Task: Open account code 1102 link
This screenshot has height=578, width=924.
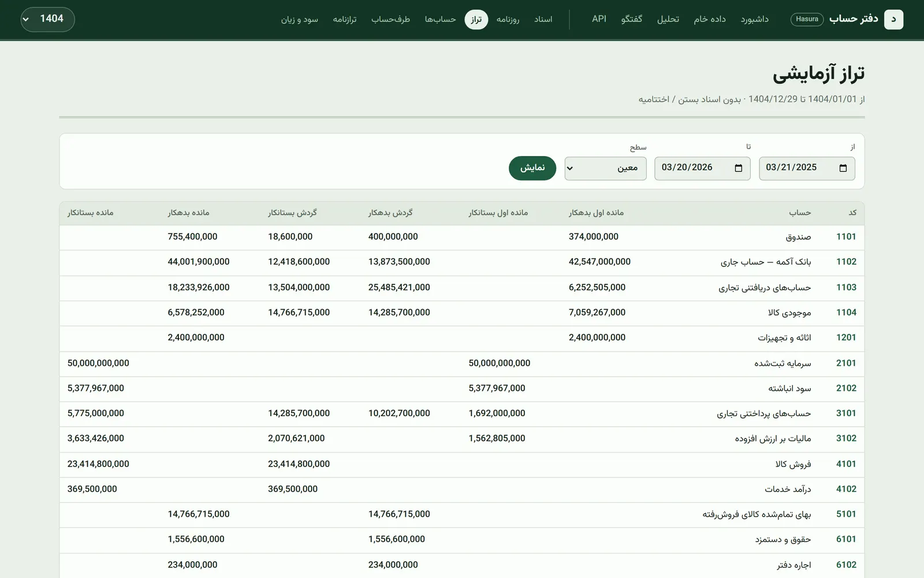Action: [846, 262]
